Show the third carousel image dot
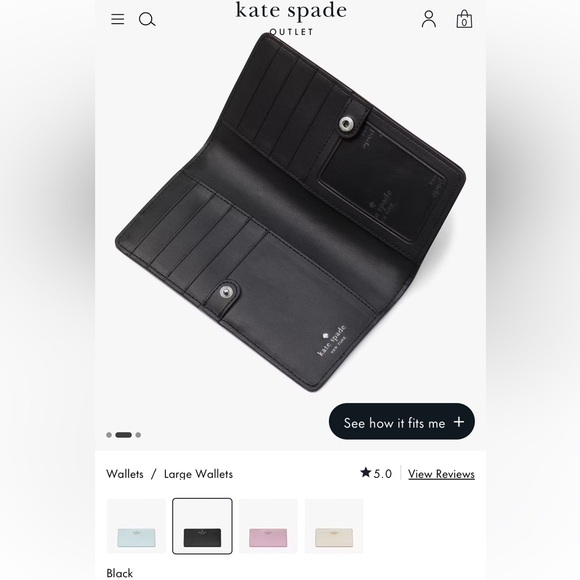Screen dimensions: 580x580 coord(138,435)
